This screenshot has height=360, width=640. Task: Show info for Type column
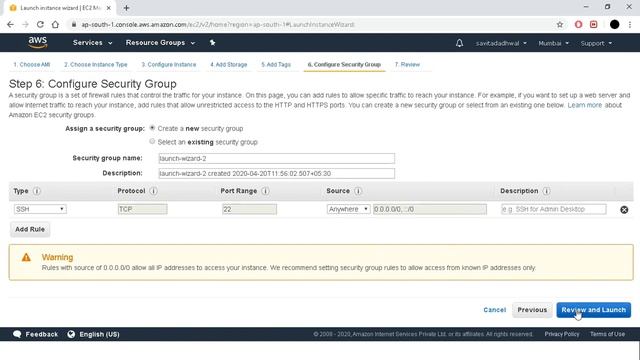(37, 191)
